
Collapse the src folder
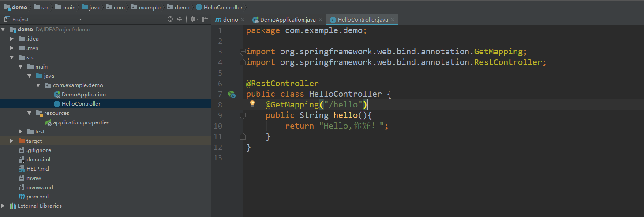[12, 57]
